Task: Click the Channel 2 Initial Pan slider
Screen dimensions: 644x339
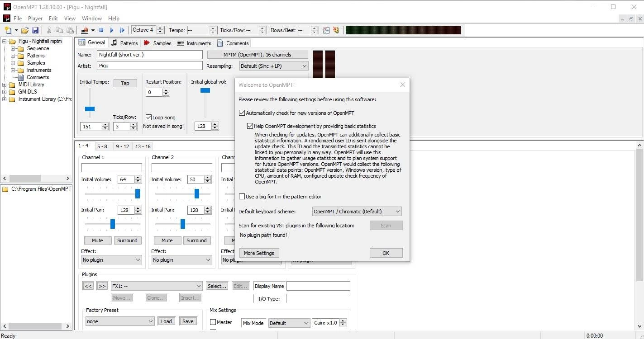Action: coord(183,224)
